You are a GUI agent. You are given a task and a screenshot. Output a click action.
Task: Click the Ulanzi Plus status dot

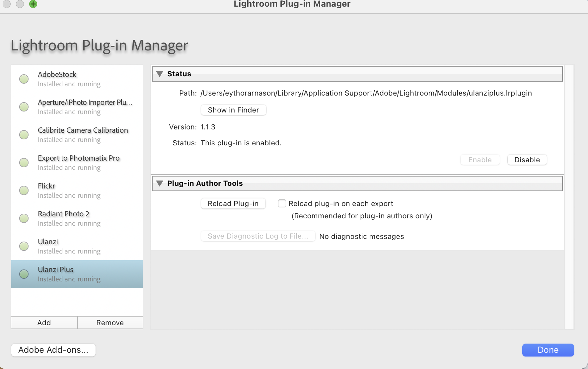[24, 274]
